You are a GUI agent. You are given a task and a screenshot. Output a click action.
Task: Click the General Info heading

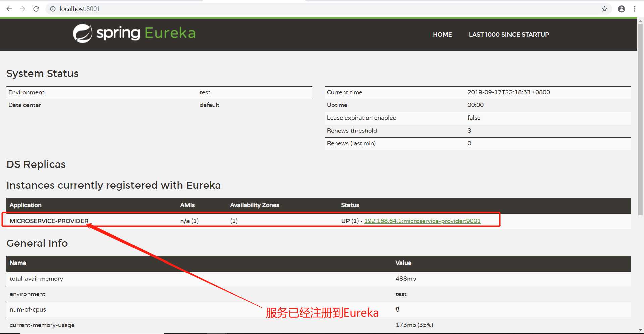click(x=37, y=243)
